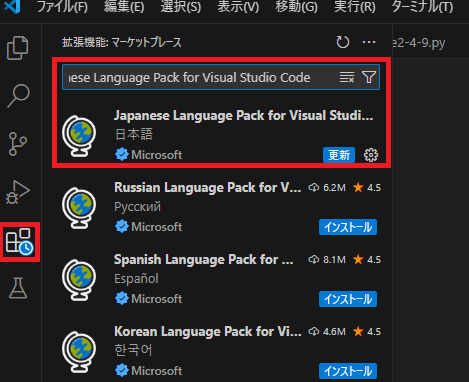
Task: Open the 選択(S) menu
Action: pyautogui.click(x=181, y=7)
